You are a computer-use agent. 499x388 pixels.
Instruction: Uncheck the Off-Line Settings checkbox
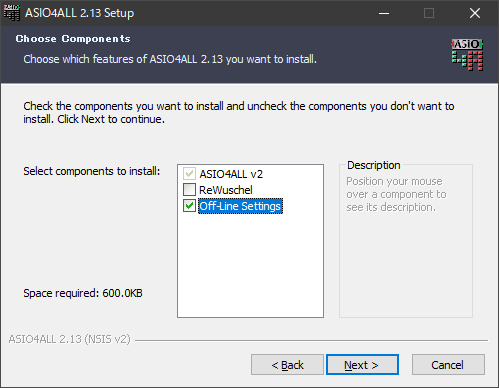189,206
